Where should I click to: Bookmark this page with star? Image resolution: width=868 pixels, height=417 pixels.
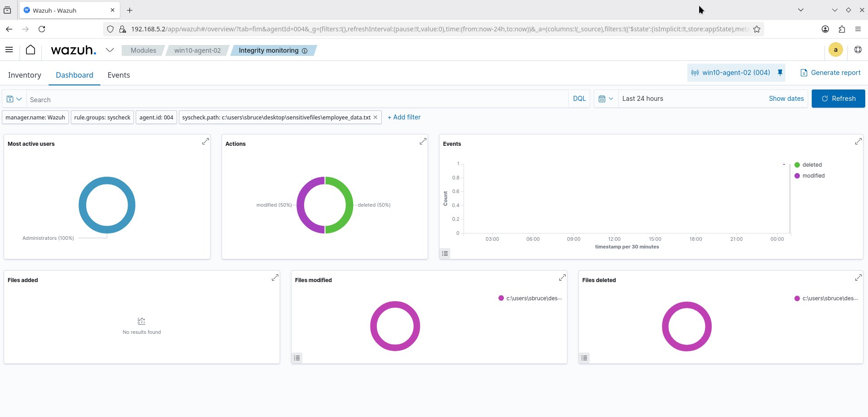click(x=757, y=29)
